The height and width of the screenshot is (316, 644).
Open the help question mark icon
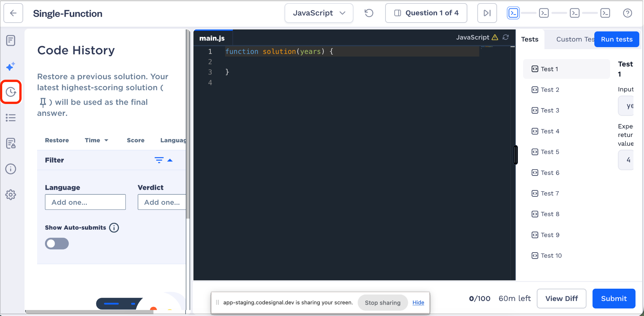coord(627,13)
